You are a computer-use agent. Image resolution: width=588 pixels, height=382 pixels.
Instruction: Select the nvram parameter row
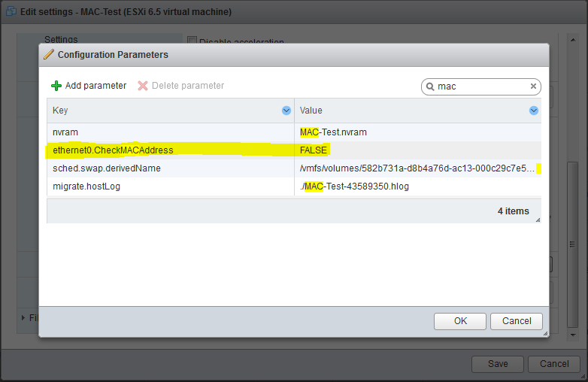pos(113,132)
